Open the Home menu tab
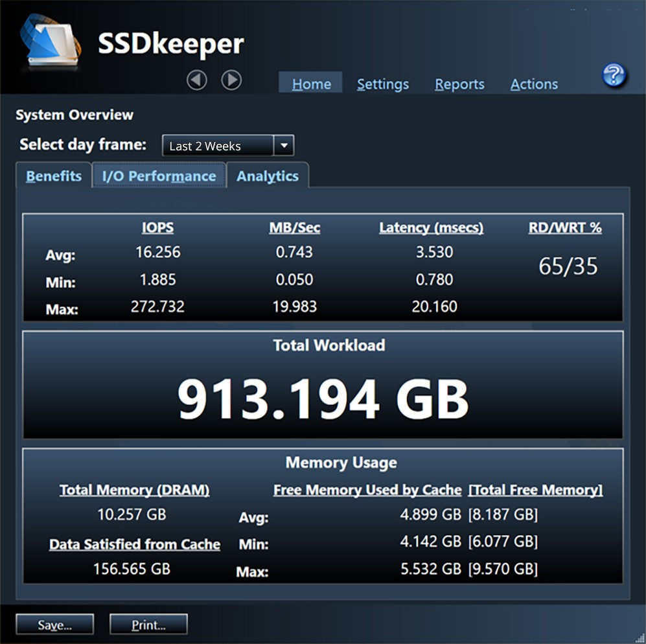This screenshot has height=644, width=646. tap(311, 84)
